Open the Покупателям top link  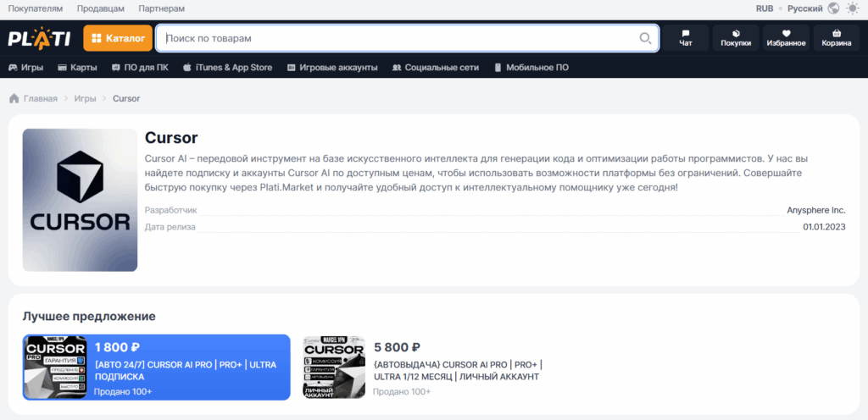[36, 8]
